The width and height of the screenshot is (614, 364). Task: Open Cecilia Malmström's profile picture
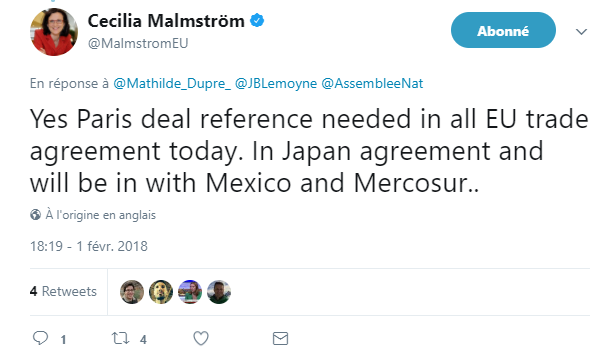click(x=54, y=32)
